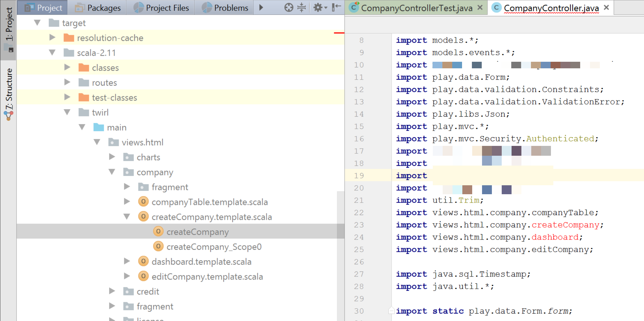Image resolution: width=644 pixels, height=321 pixels.
Task: Open the Problems view tab
Action: tap(225, 7)
